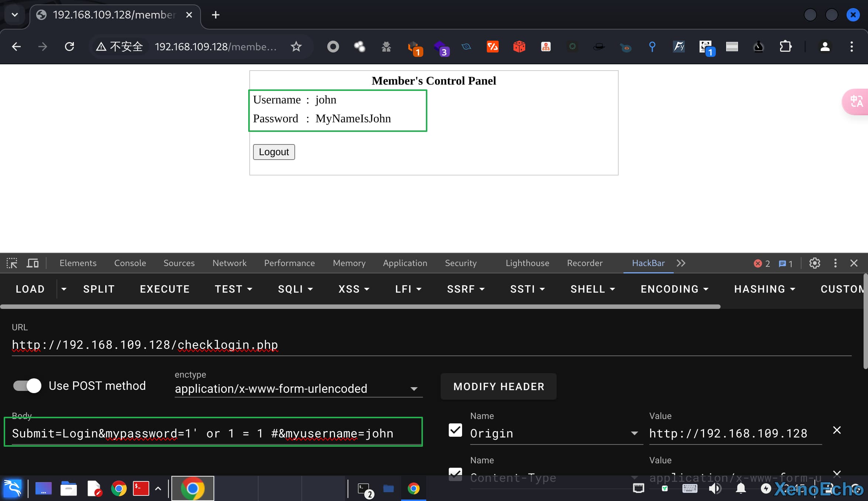Toggle the Use POST method switch
Viewport: 868px width, 501px height.
pos(27,386)
